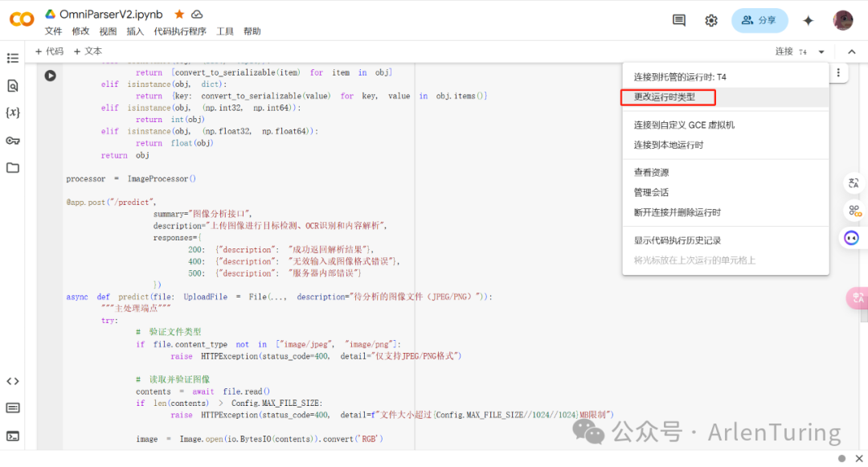This screenshot has width=868, height=467.
Task: Open the settings gear icon
Action: point(710,20)
